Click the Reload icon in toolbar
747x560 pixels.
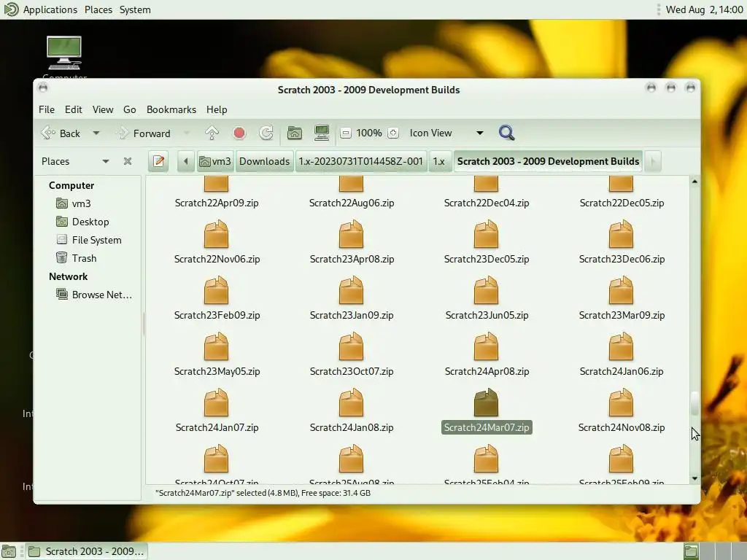266,133
